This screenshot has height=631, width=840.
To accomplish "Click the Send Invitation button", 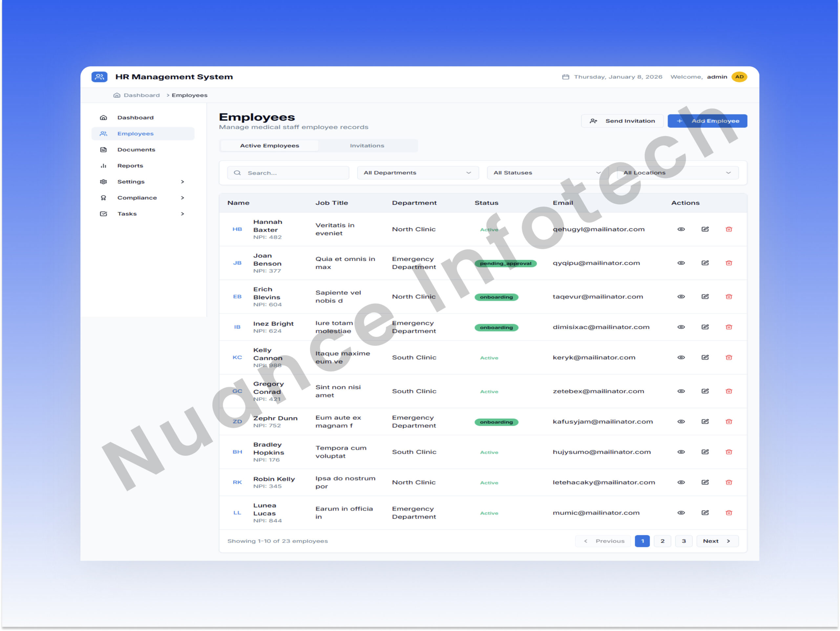I will [x=622, y=121].
